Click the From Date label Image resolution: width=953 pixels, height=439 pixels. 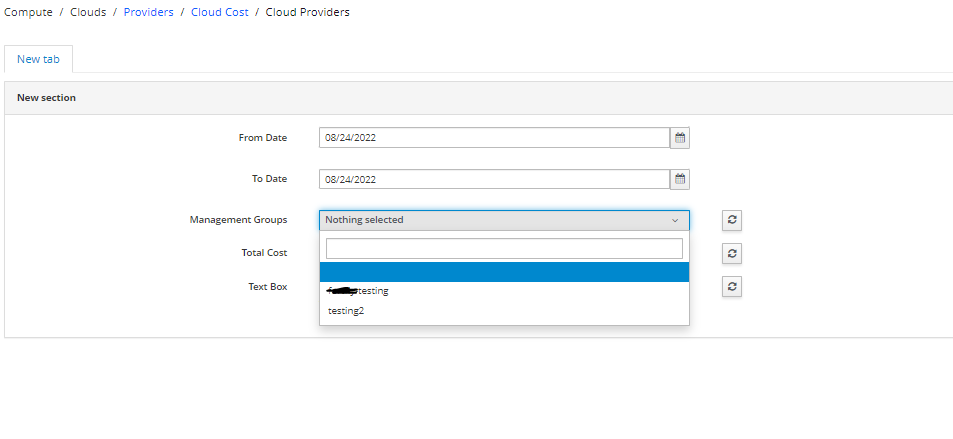pyautogui.click(x=263, y=138)
